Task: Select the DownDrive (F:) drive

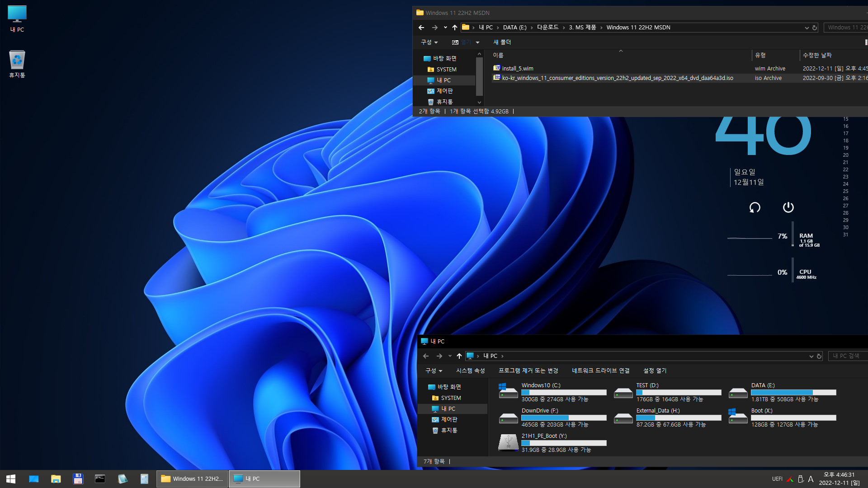Action: pyautogui.click(x=552, y=418)
